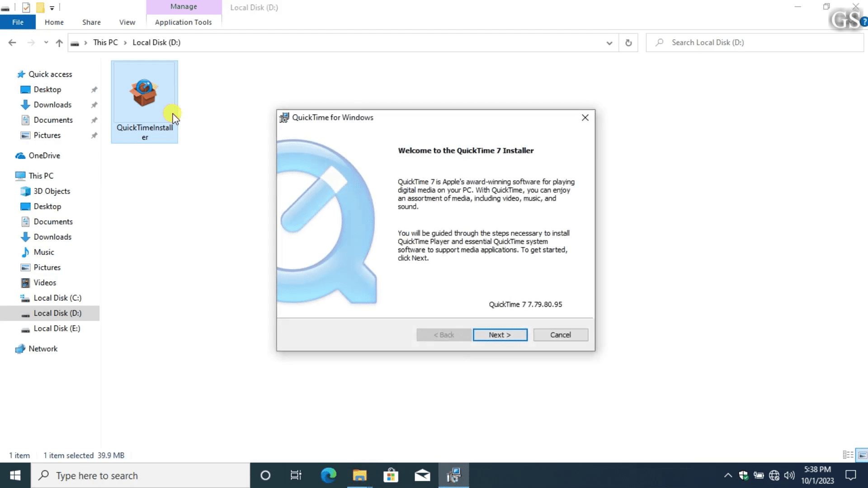Click Next in the QuickTime installer
Screen dimensions: 868x488
tap(500, 335)
